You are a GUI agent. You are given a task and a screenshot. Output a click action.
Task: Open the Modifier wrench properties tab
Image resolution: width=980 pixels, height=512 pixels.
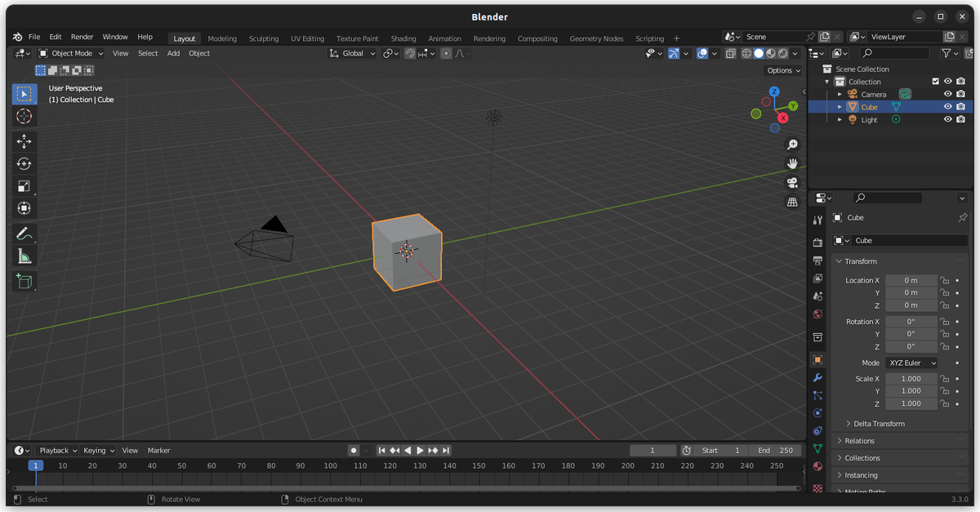[x=817, y=377]
